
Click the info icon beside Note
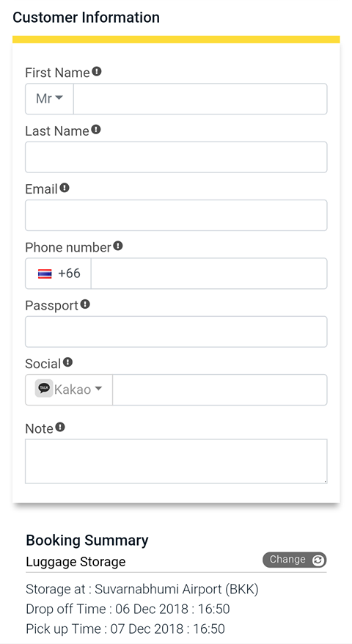pyautogui.click(x=60, y=427)
